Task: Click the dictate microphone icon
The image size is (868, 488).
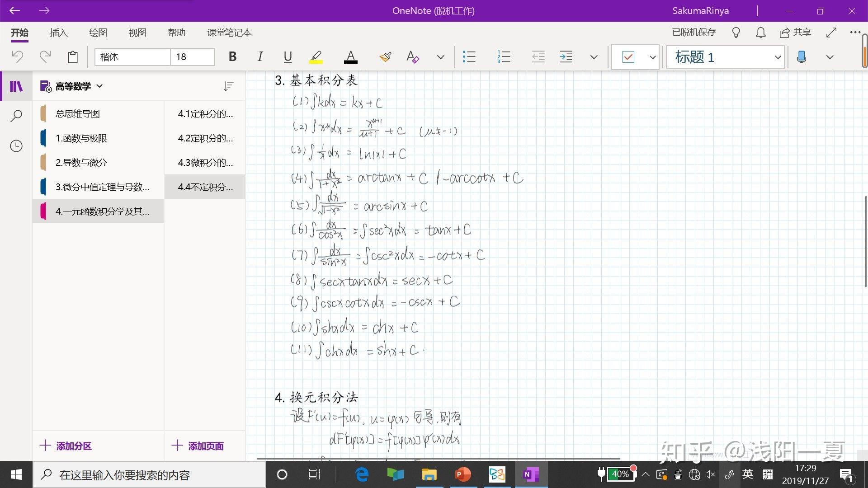Action: [x=802, y=57]
